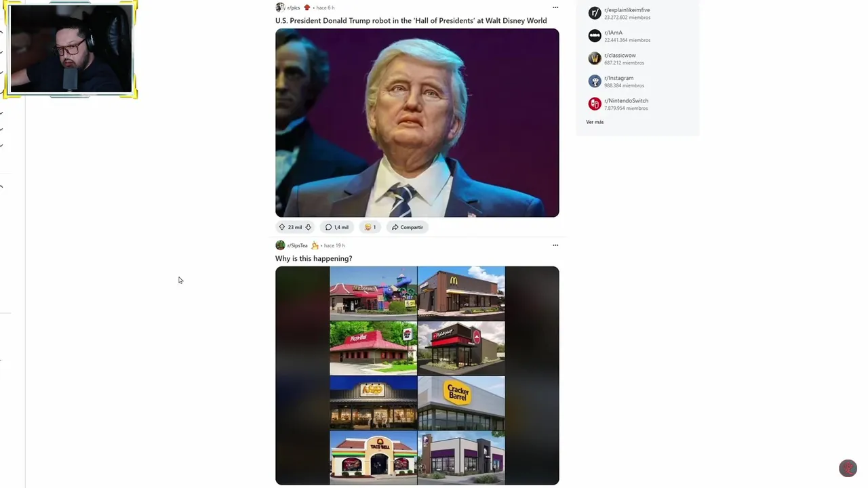Go to r/explainlikeimfive community

click(x=627, y=10)
